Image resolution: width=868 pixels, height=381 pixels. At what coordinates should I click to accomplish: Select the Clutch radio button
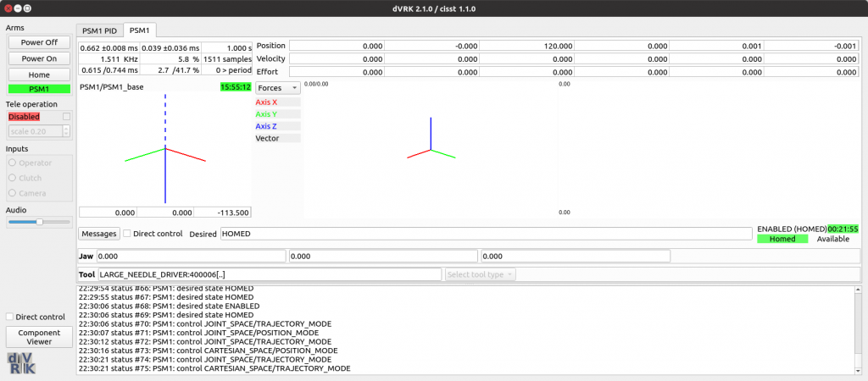click(x=12, y=178)
